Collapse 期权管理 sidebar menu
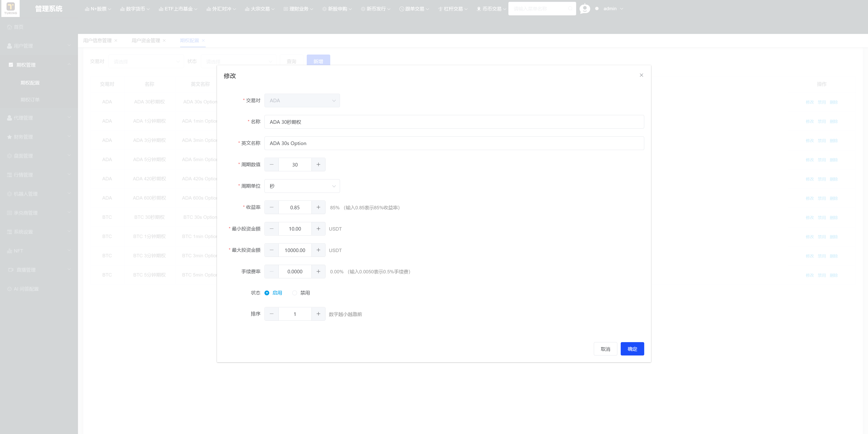Viewport: 868px width, 434px height. (x=39, y=65)
